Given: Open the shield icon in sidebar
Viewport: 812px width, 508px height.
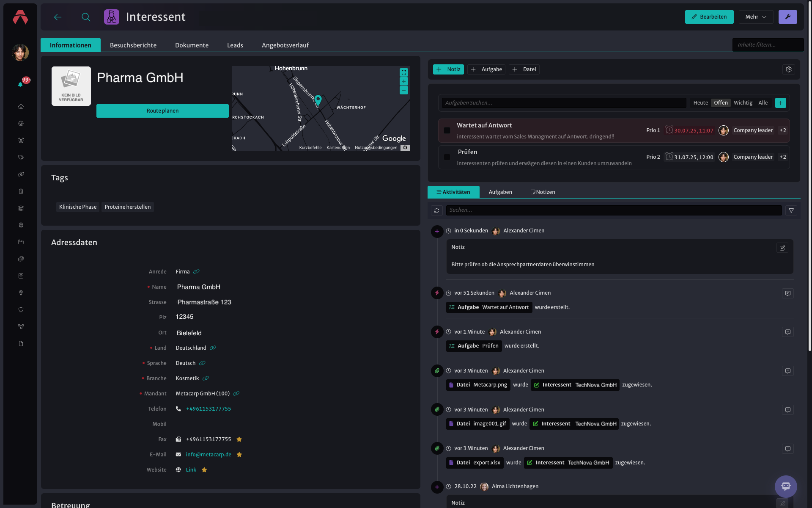Looking at the screenshot, I should 21,310.
